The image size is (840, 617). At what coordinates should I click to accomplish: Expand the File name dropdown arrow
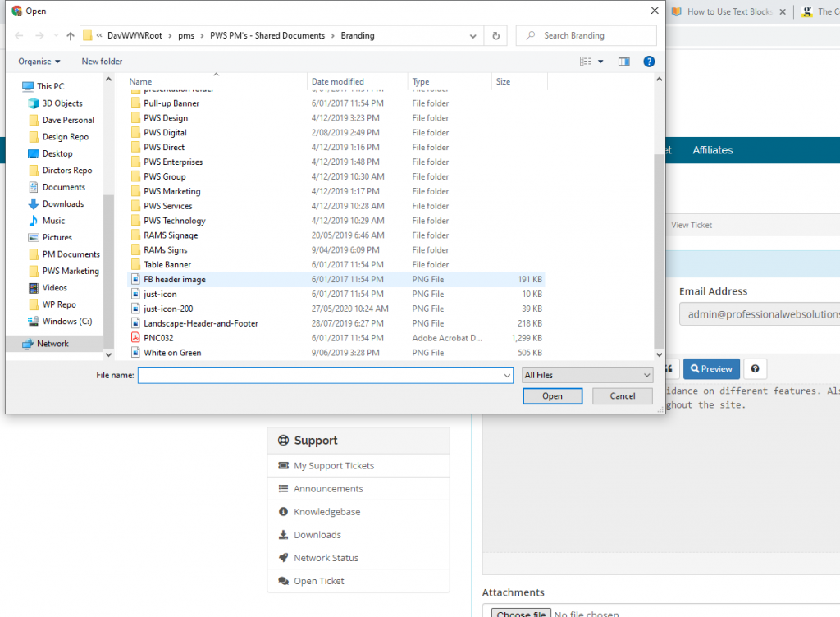coord(507,376)
